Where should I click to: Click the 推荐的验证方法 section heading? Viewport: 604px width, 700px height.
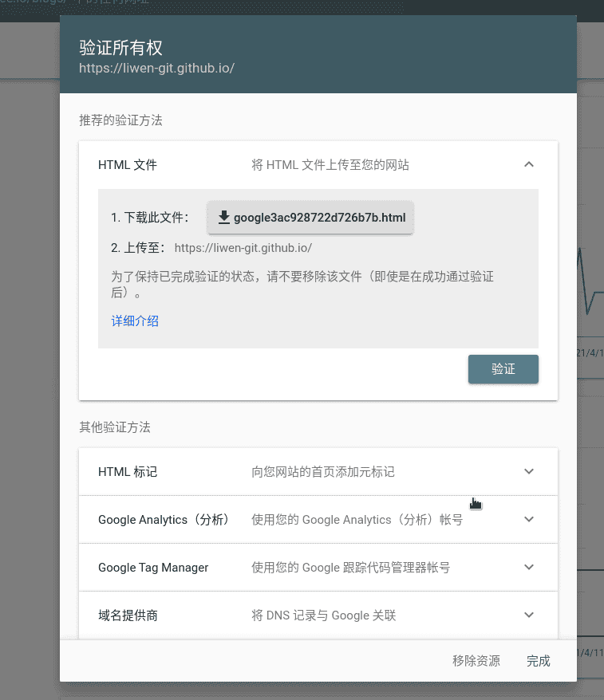120,120
